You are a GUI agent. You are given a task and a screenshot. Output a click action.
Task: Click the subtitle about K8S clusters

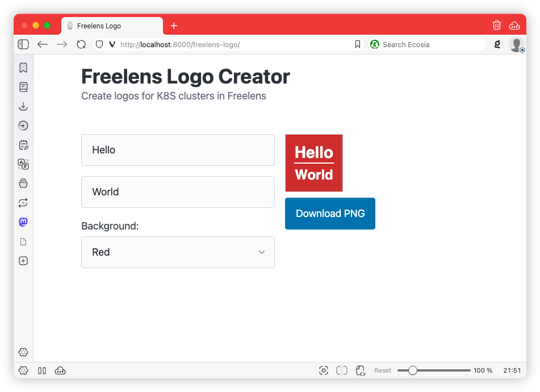(x=174, y=96)
